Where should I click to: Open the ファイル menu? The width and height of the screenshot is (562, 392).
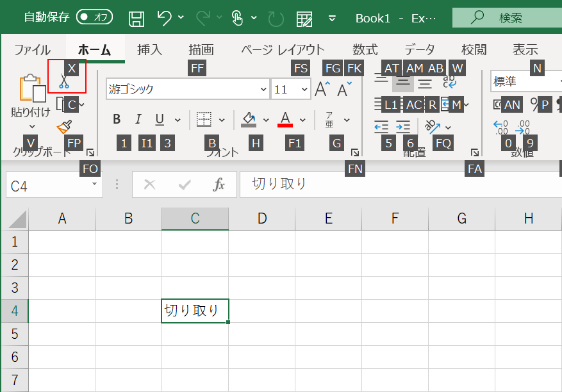pos(32,50)
